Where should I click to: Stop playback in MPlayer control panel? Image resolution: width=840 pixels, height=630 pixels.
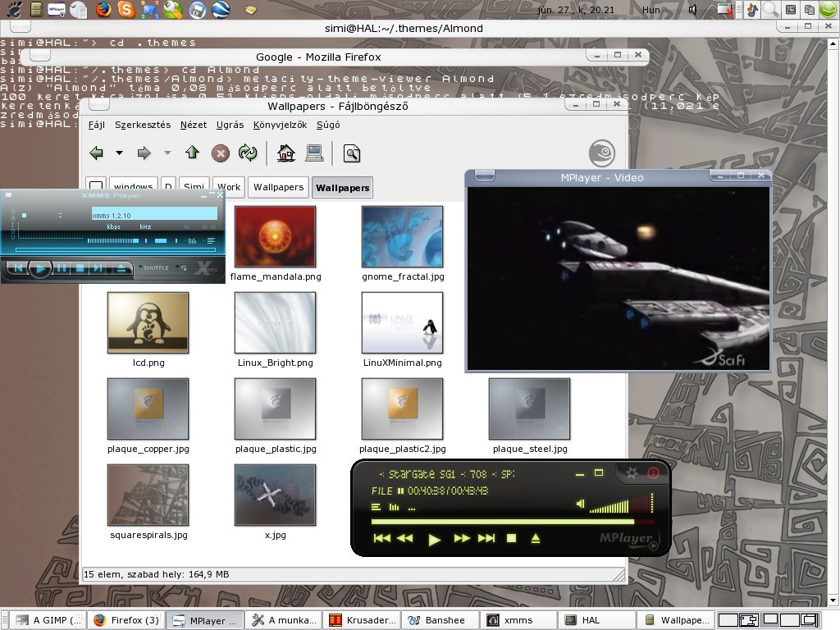pos(511,538)
